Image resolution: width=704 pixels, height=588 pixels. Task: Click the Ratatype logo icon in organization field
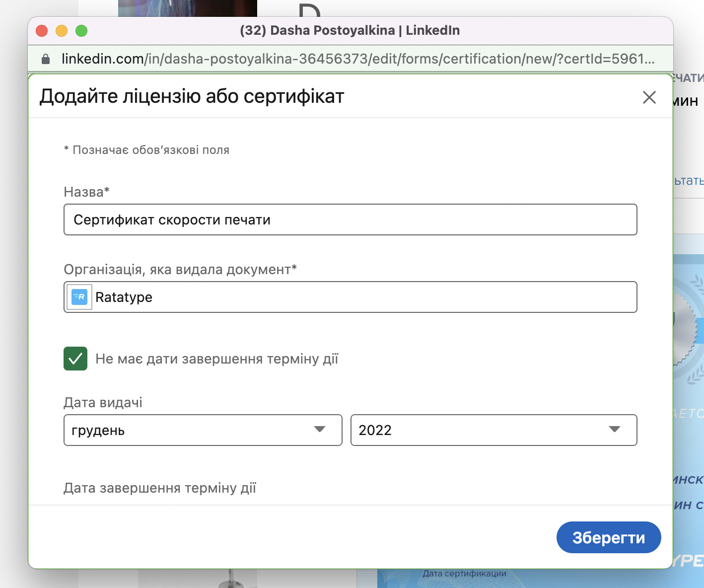pos(79,297)
